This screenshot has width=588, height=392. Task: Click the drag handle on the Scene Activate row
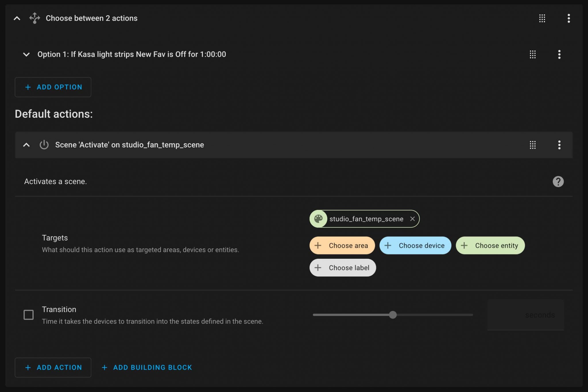tap(533, 145)
